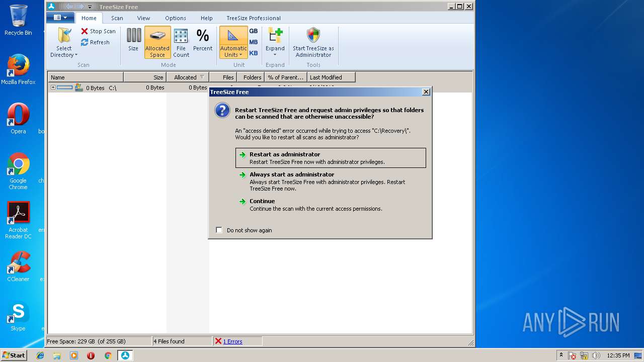This screenshot has height=362, width=644.
Task: Click the Select Directory folder icon
Action: click(64, 36)
